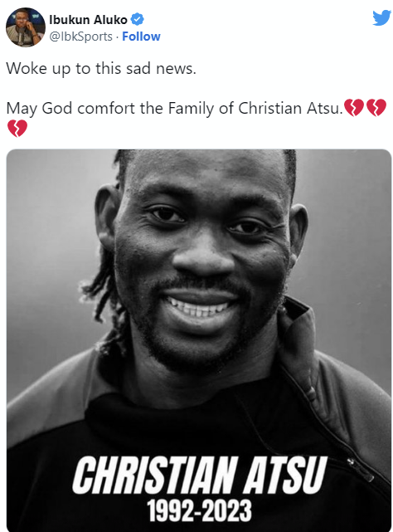The image size is (393, 532).
Task: Click the '1992-2023' dates on image
Action: (199, 510)
